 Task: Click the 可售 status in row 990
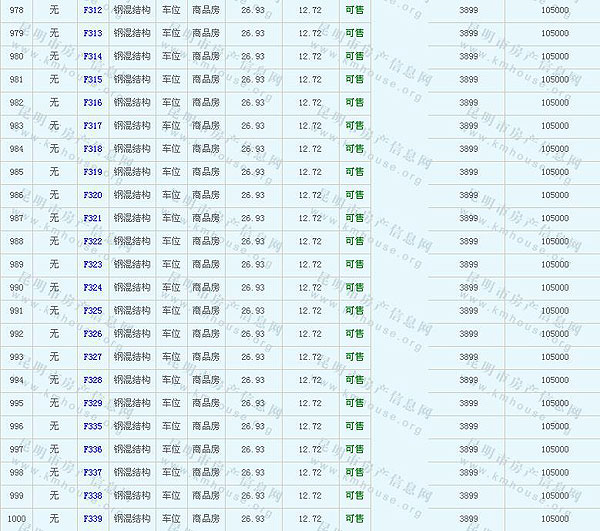coord(354,288)
